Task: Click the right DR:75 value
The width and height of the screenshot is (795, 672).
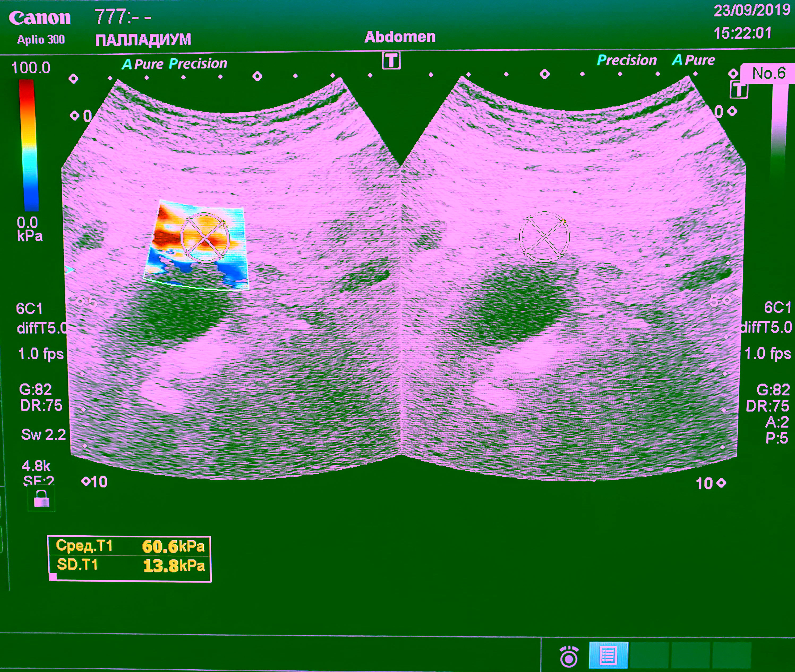Action: pos(767,406)
